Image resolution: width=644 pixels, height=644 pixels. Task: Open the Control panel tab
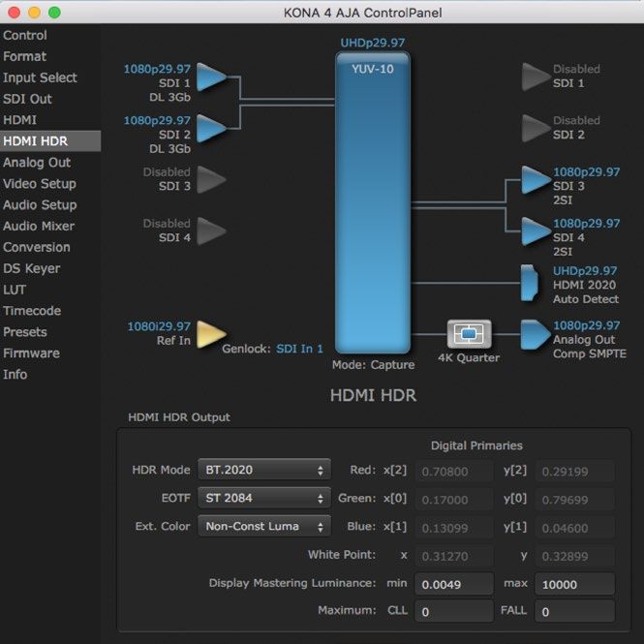[50, 35]
